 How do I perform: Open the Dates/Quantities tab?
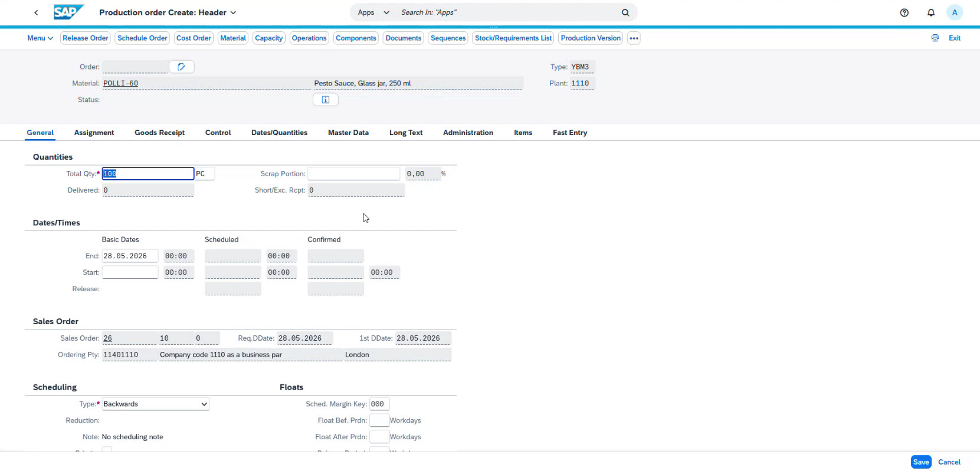point(279,133)
